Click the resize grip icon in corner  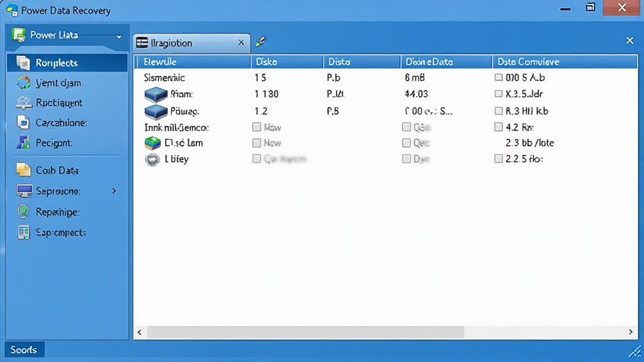click(635, 352)
